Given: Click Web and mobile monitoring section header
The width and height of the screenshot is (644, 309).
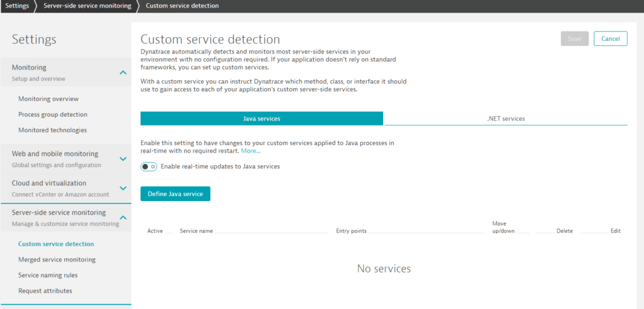Looking at the screenshot, I should point(65,159).
